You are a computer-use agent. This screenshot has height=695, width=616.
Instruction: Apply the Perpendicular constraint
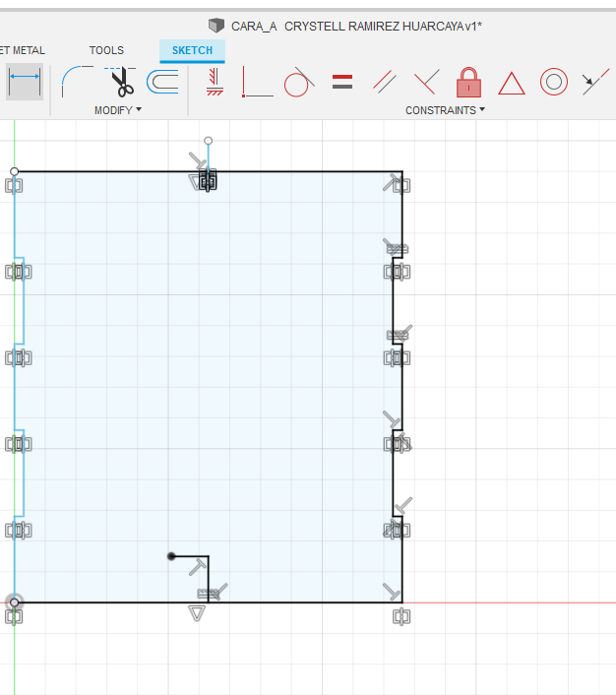(x=426, y=82)
